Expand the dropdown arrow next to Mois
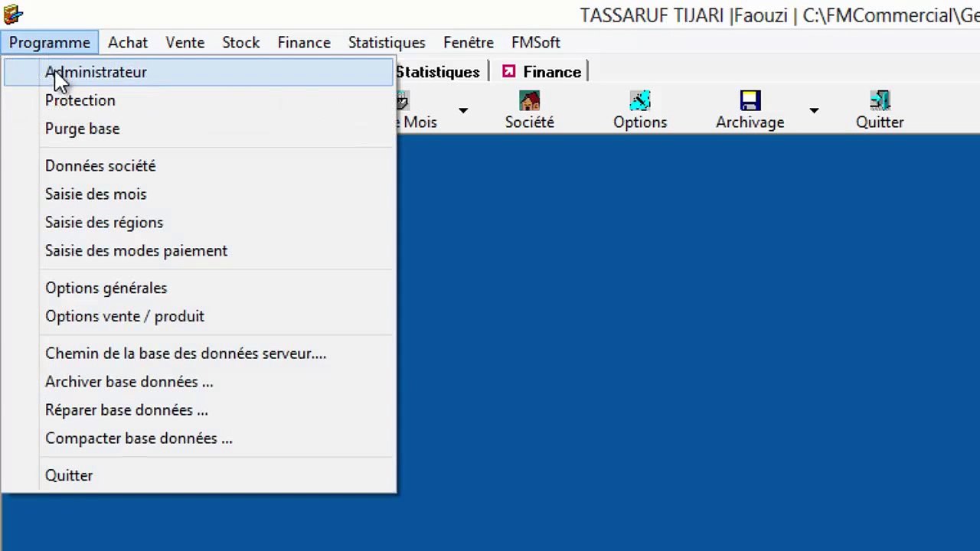Screen dimensions: 980x551 463,111
